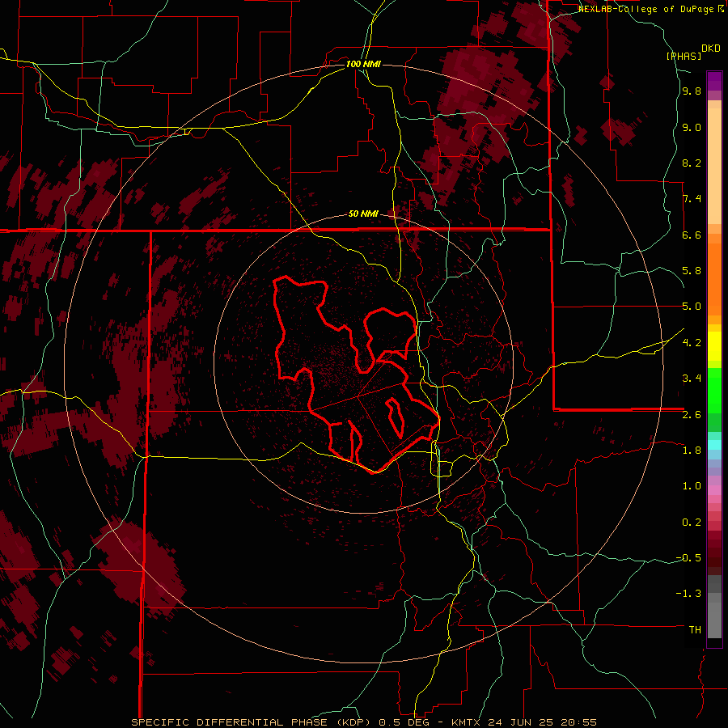
Task: Click the 4.2 value on the scale
Action: [x=692, y=343]
